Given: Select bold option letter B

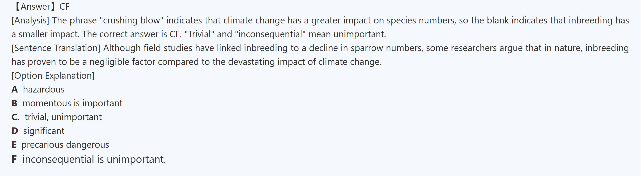Looking at the screenshot, I should [x=14, y=103].
